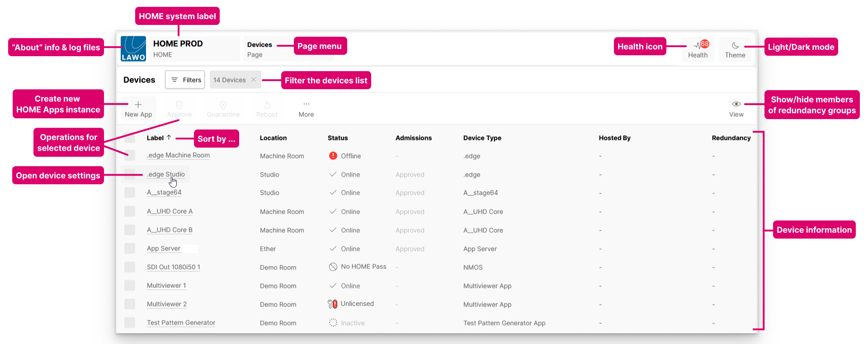868x344 pixels.
Task: Open Test Pattern Generator device link
Action: (x=181, y=323)
